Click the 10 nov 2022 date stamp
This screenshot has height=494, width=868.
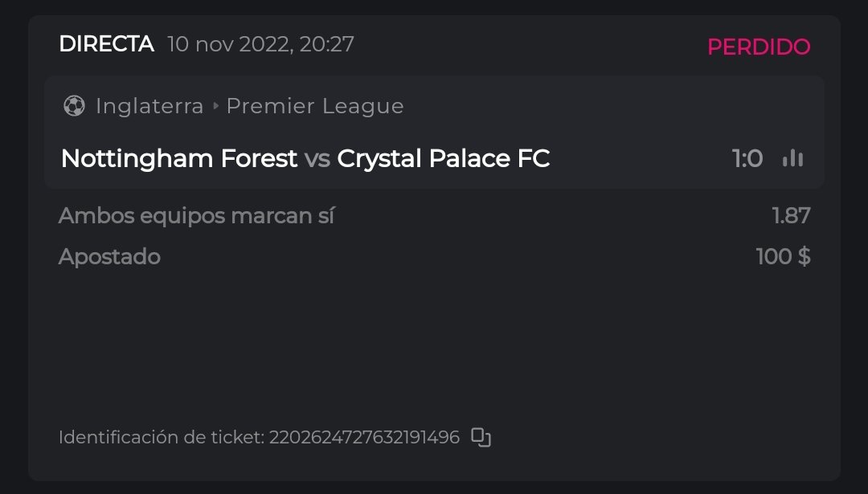(227, 44)
